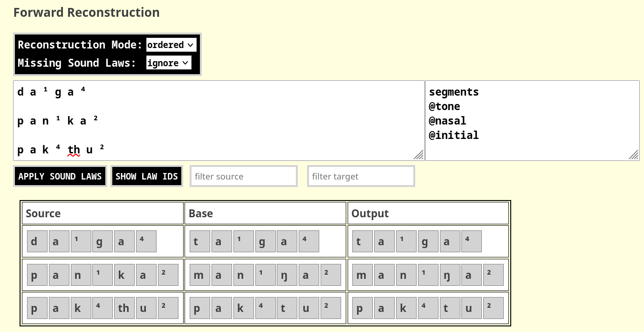Click inside the filter target field
Screen dimensions: 644x332
click(361, 176)
